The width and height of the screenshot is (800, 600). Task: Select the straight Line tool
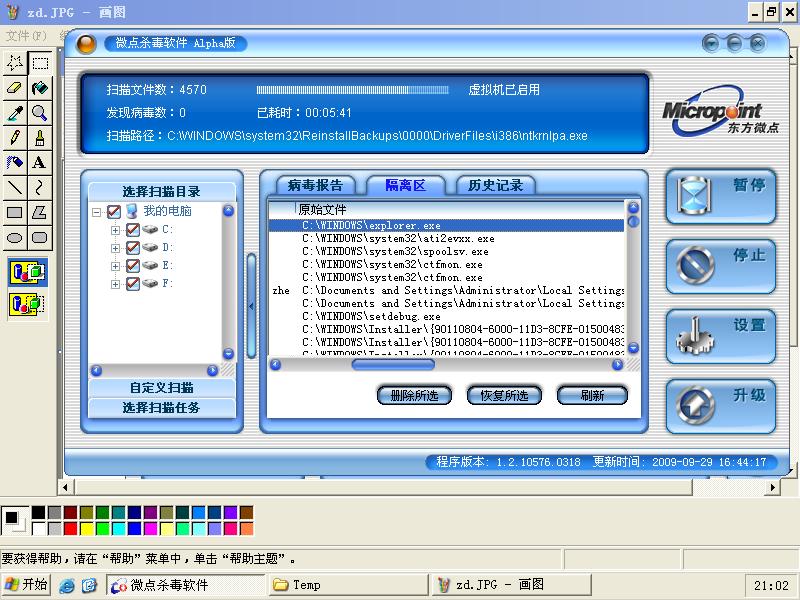tap(15, 188)
